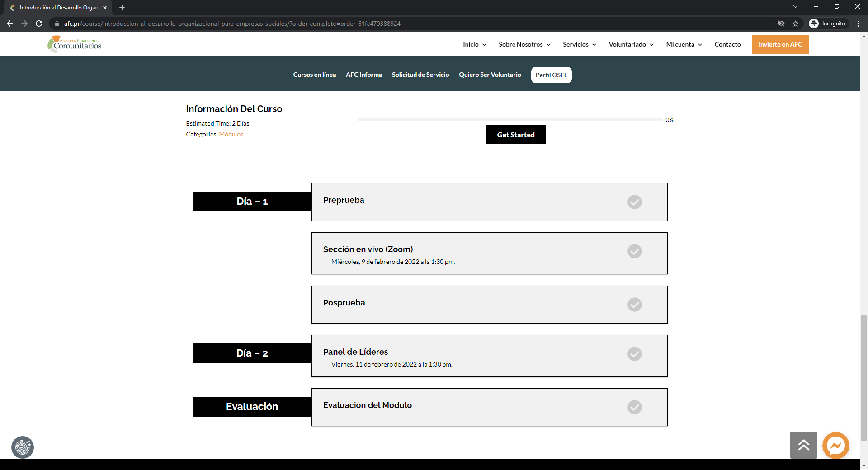868x470 pixels.
Task: Toggle the Posprueba completion checkmark
Action: click(634, 305)
